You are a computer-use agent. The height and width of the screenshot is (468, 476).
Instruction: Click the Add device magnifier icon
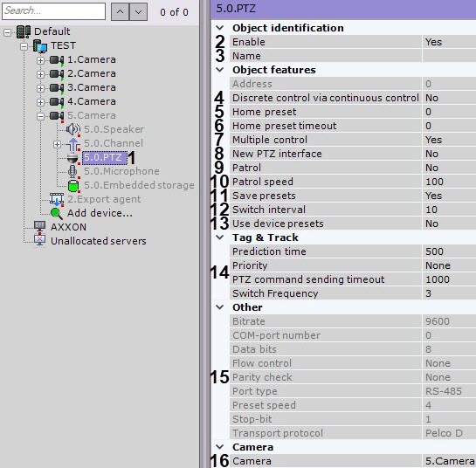tap(57, 213)
